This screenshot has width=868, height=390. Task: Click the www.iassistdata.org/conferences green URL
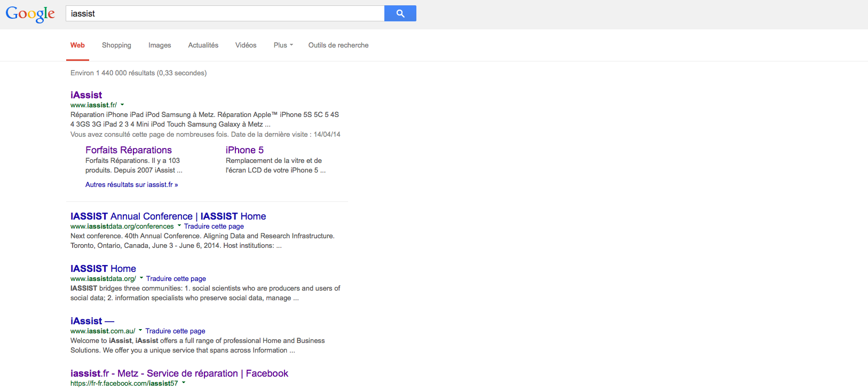pos(122,227)
